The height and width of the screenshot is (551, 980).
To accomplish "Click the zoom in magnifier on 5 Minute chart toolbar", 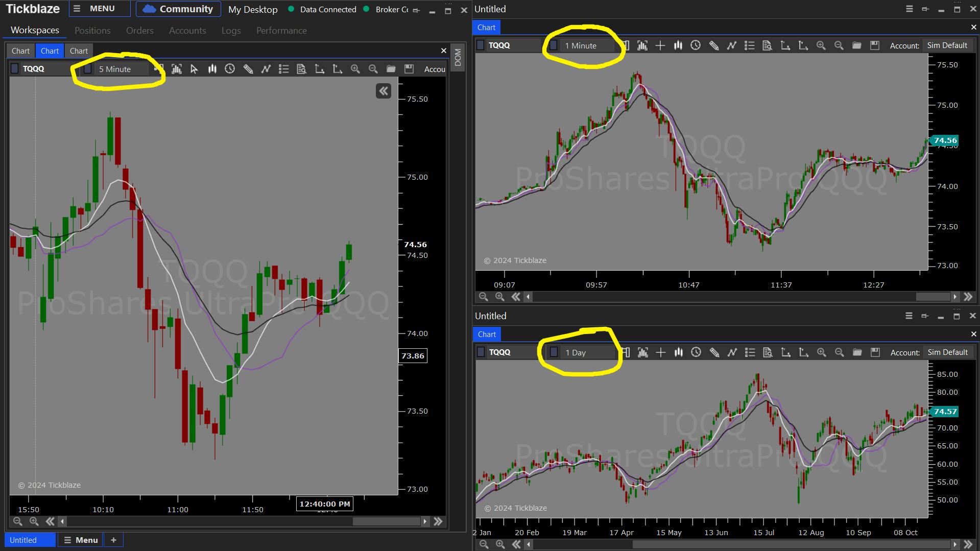I will 355,69.
